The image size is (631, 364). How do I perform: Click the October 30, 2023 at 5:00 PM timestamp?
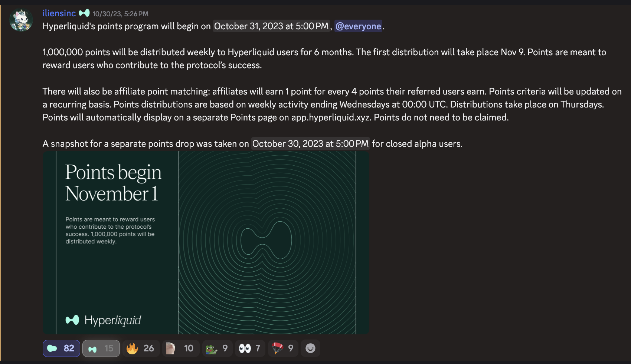310,144
